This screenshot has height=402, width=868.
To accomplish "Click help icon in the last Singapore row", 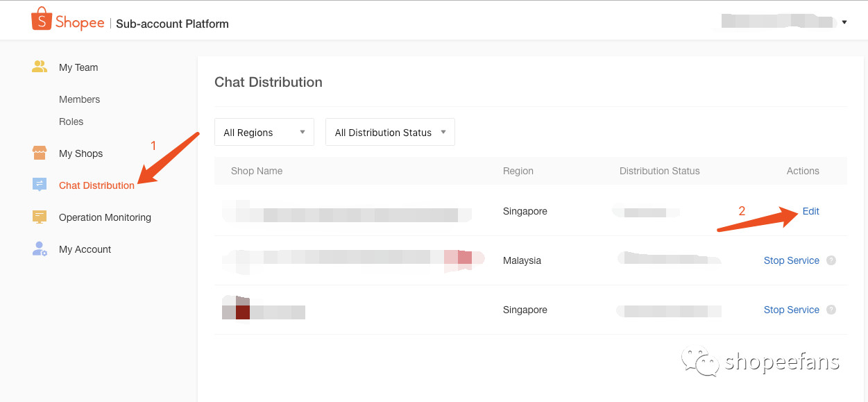I will 831,310.
